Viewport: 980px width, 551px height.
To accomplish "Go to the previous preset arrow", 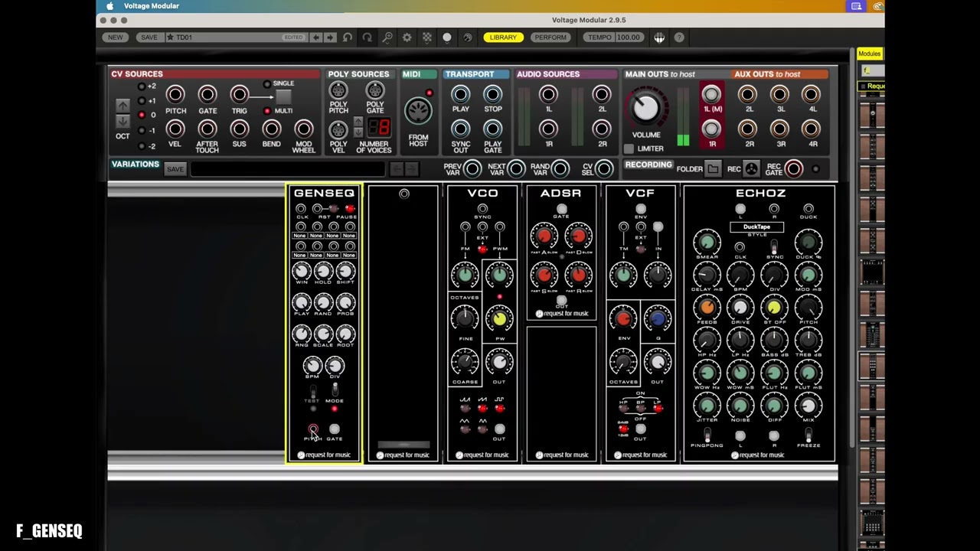I will [316, 37].
